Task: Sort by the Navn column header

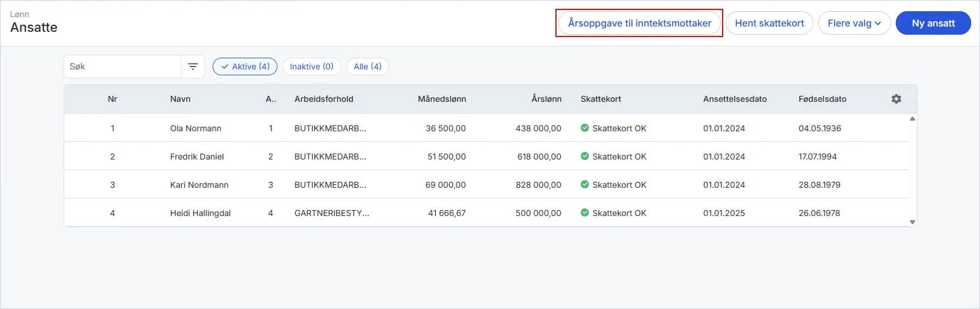Action: coord(180,99)
